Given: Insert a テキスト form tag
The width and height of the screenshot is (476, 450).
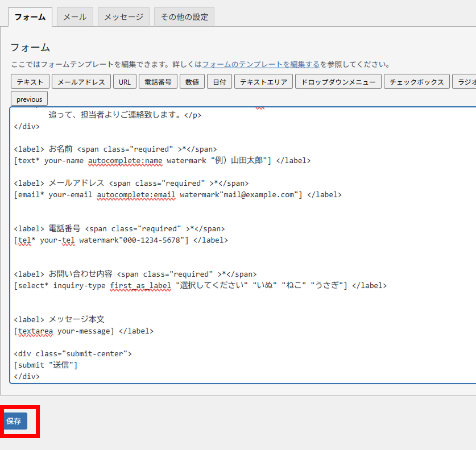Looking at the screenshot, I should pos(30,82).
